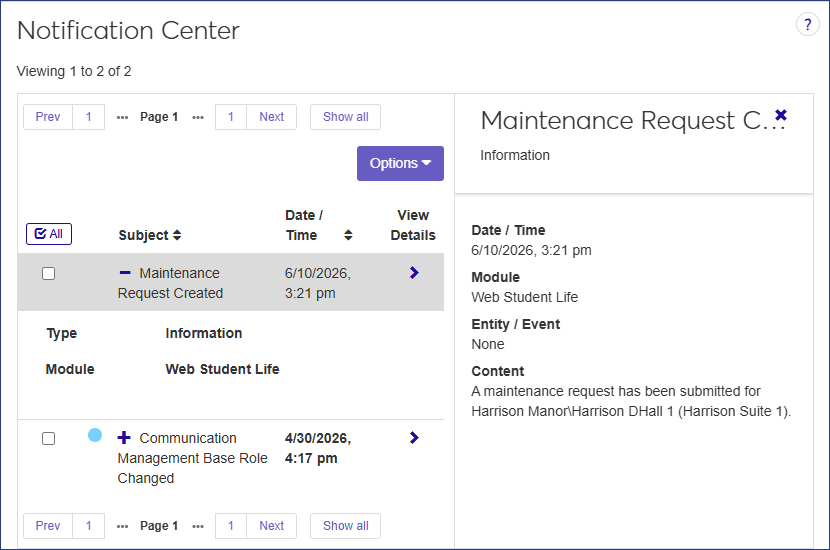Click the Web Student Life value in the details panel

pyautogui.click(x=525, y=297)
